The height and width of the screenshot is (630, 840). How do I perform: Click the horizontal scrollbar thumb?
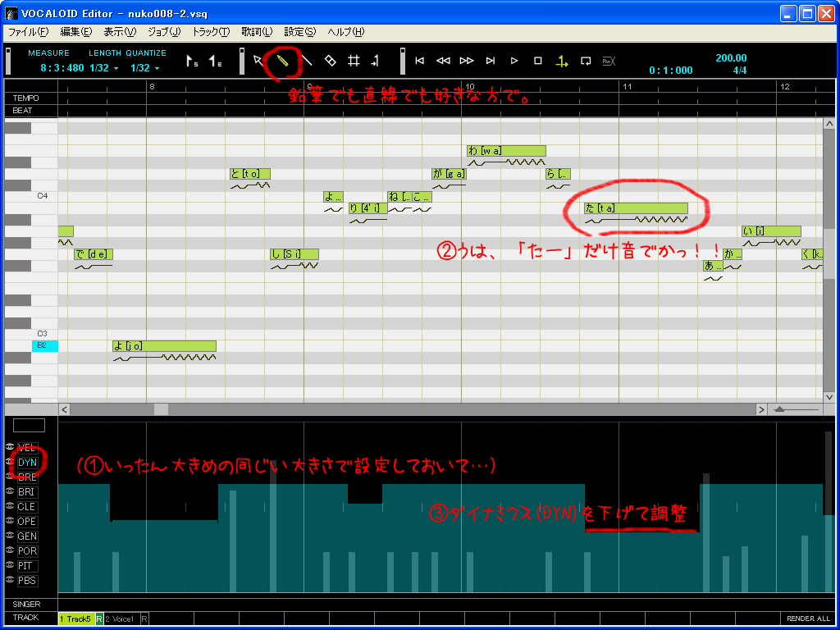[x=161, y=409]
